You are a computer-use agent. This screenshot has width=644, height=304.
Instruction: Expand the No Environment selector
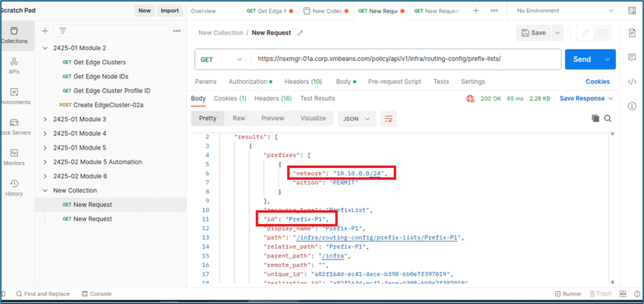[x=566, y=11]
